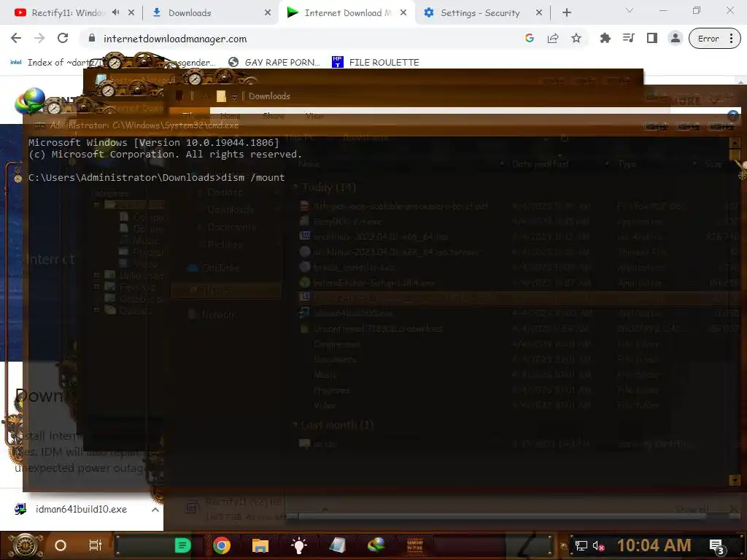This screenshot has width=747, height=560.
Task: Click cmd.exe title bar icon
Action: [x=40, y=125]
